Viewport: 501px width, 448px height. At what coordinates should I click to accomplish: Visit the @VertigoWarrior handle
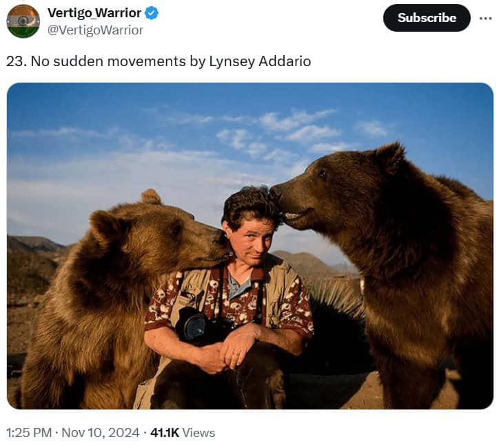click(95, 30)
